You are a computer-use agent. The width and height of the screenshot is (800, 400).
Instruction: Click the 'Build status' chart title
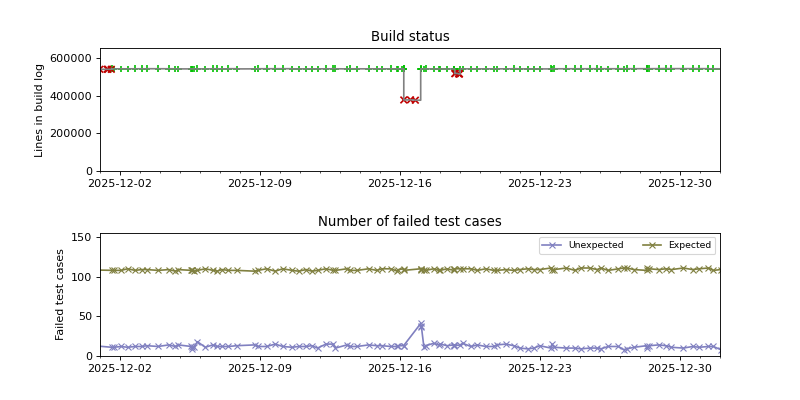410,37
